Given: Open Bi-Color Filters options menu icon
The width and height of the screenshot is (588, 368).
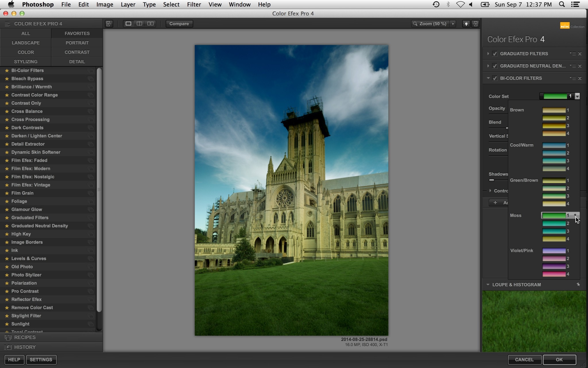Looking at the screenshot, I should (x=573, y=78).
